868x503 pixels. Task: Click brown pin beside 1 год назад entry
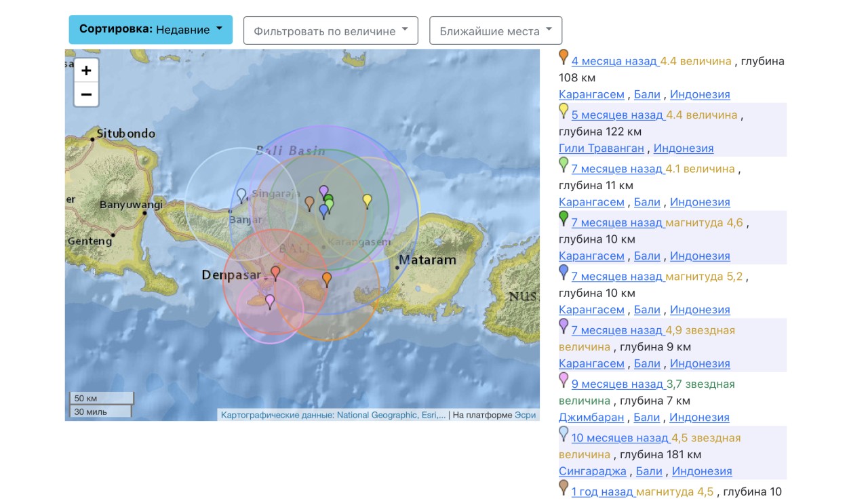[564, 487]
